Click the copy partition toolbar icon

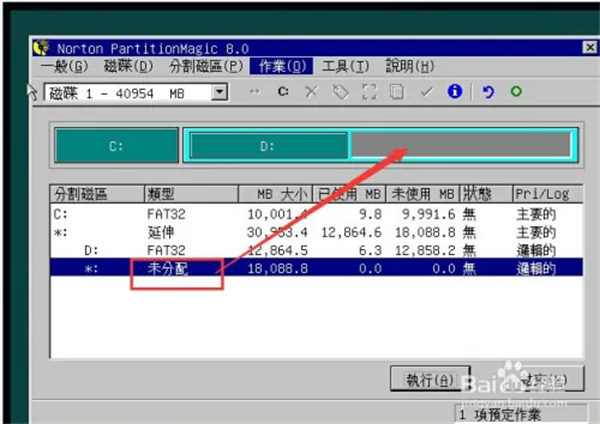pos(397,92)
